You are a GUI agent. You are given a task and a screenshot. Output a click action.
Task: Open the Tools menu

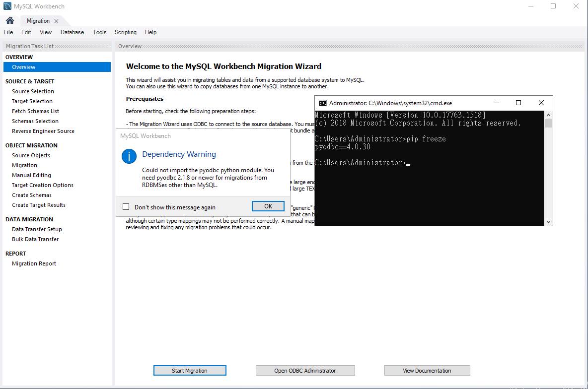100,32
